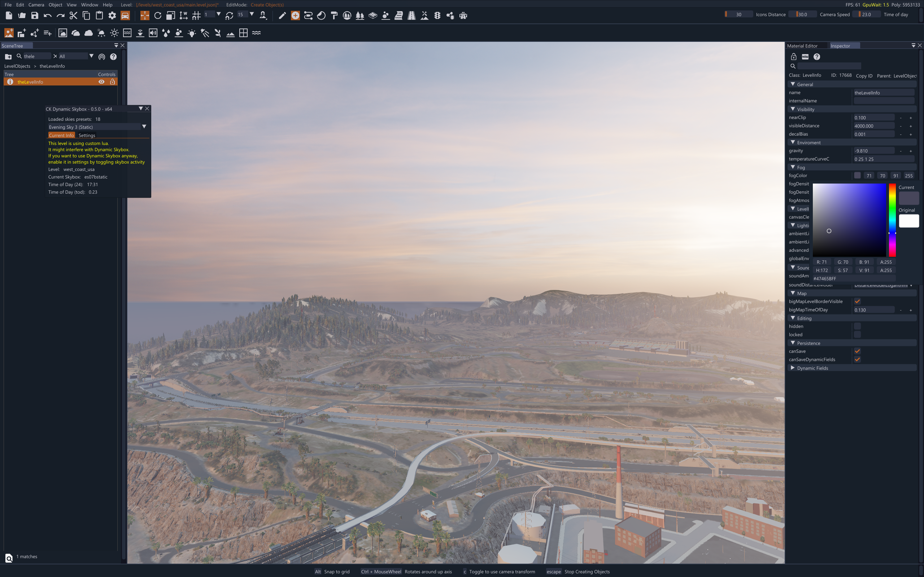Click the Copy ID button

[x=864, y=76]
